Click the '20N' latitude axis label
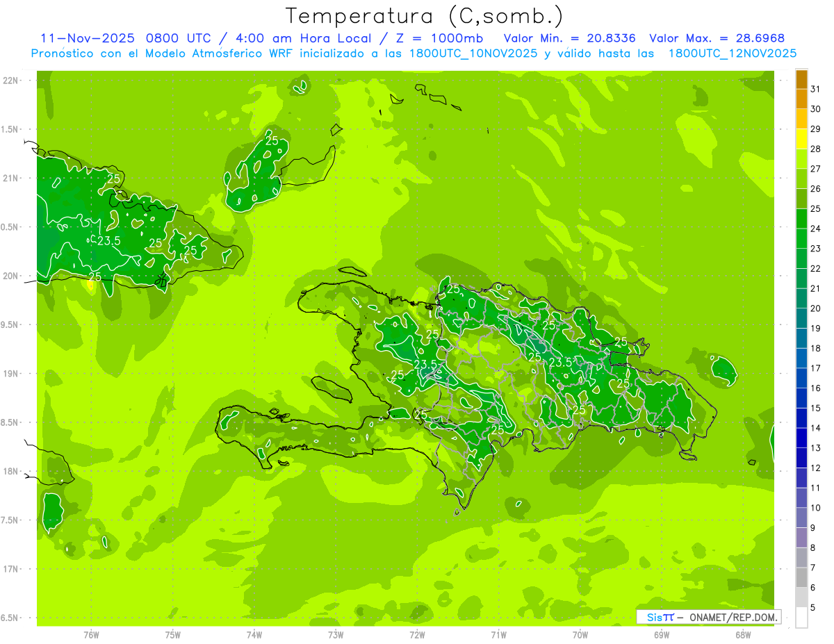 [11, 276]
